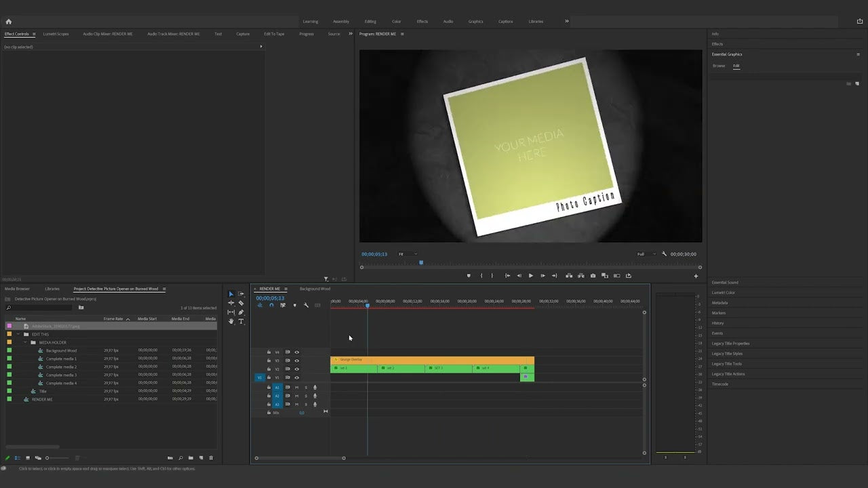Lock the V2 video track

[269, 369]
